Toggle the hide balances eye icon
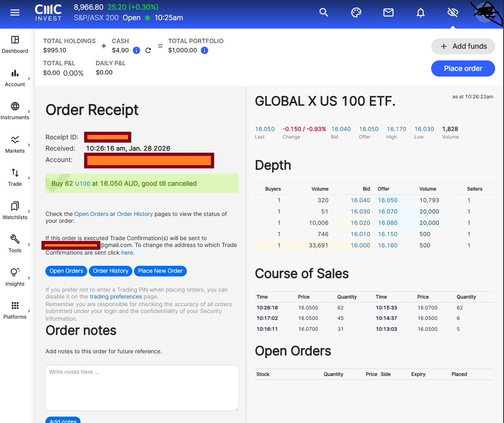 pos(453,12)
